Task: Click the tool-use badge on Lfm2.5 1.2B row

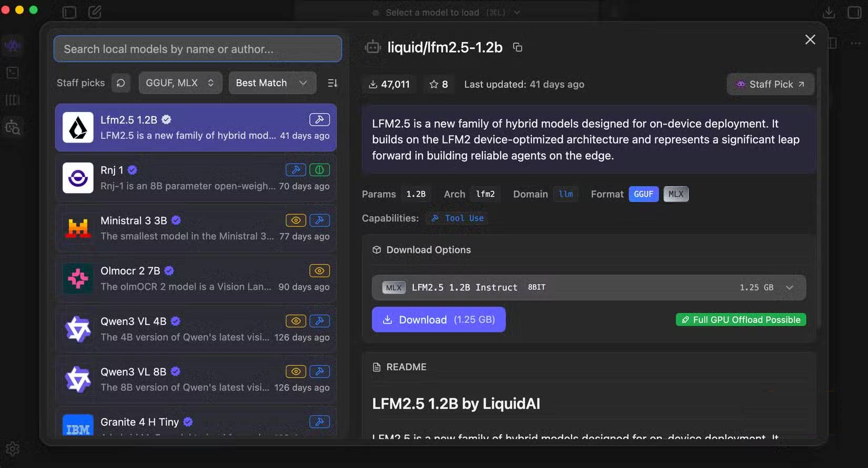Action: coord(319,119)
